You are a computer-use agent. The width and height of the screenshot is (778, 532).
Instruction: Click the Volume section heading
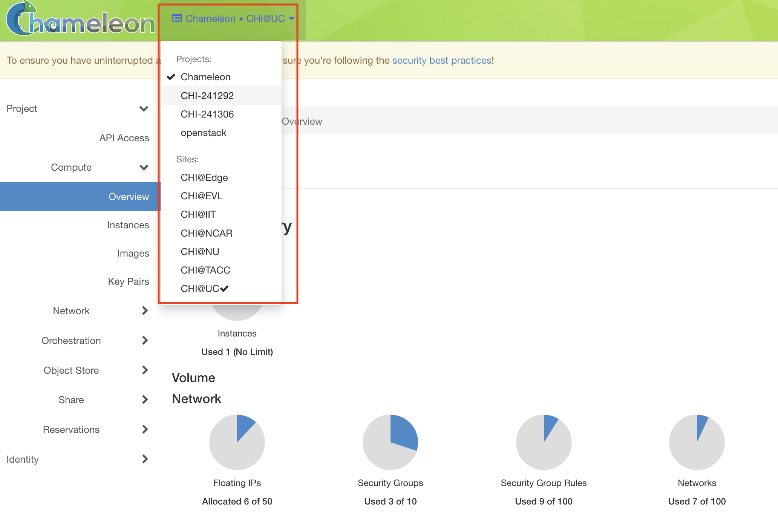pyautogui.click(x=193, y=378)
